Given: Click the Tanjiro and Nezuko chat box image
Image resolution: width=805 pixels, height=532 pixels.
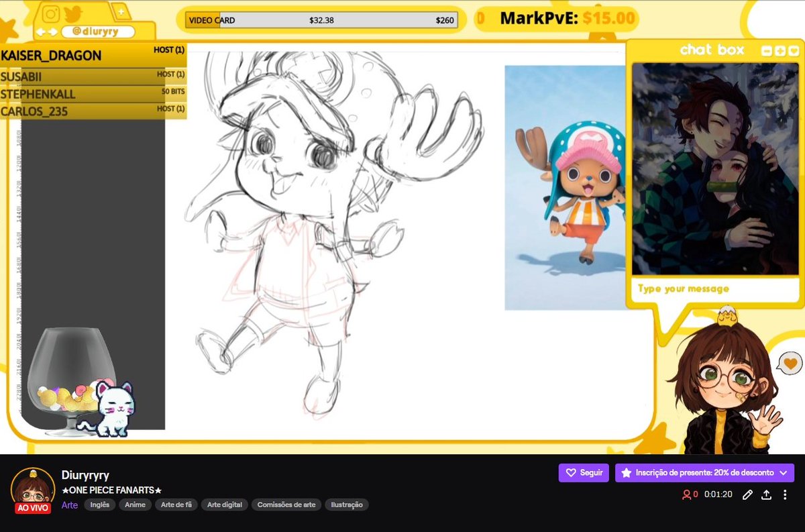Looking at the screenshot, I should [x=715, y=169].
